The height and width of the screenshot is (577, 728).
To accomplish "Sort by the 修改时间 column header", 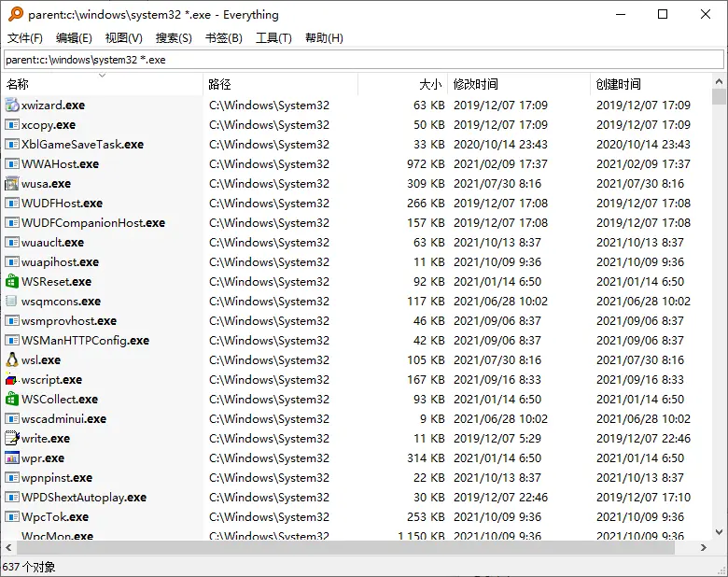I will (519, 84).
